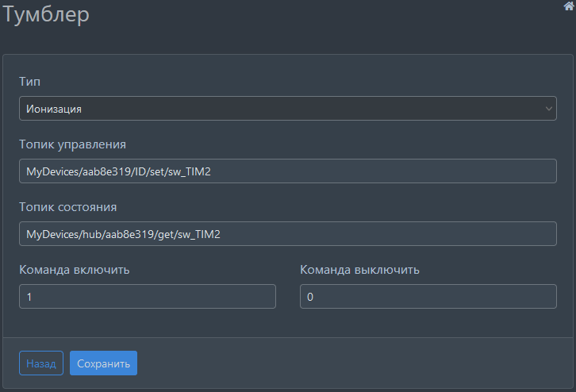The width and height of the screenshot is (576, 392).
Task: Open the Тип dropdown
Action: 287,109
